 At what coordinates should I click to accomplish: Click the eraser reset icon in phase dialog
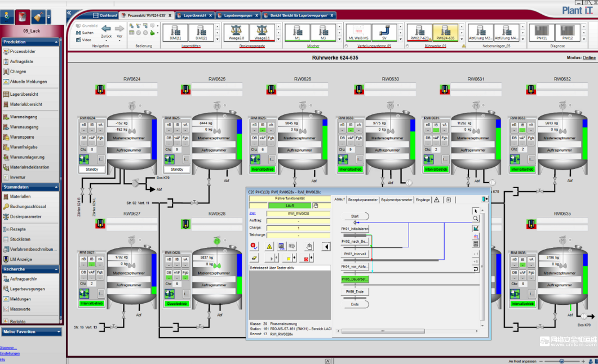pyautogui.click(x=254, y=258)
